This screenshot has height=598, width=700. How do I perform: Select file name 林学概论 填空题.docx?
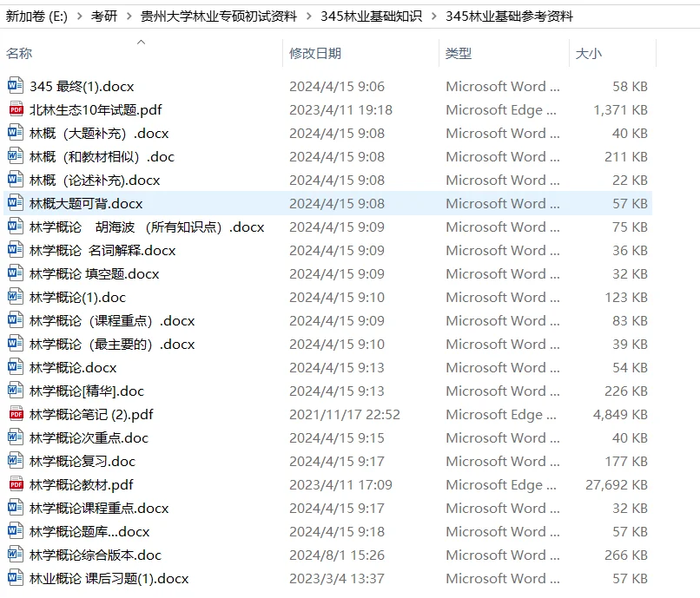click(94, 273)
